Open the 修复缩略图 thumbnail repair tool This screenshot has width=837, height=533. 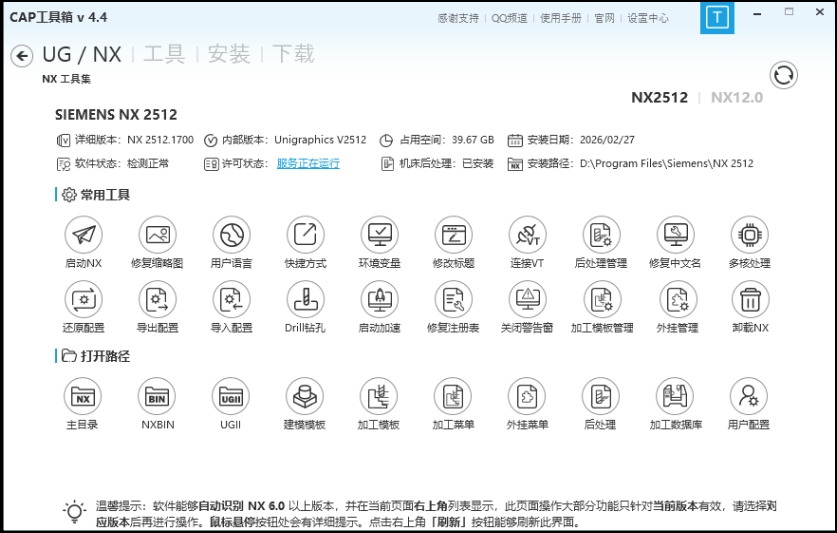[157, 235]
